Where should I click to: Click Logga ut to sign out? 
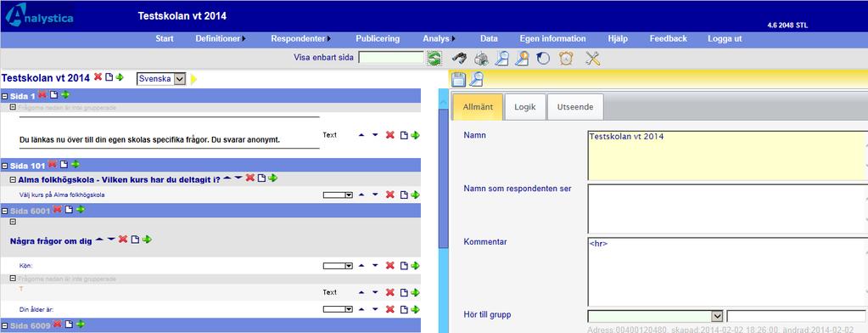click(725, 39)
